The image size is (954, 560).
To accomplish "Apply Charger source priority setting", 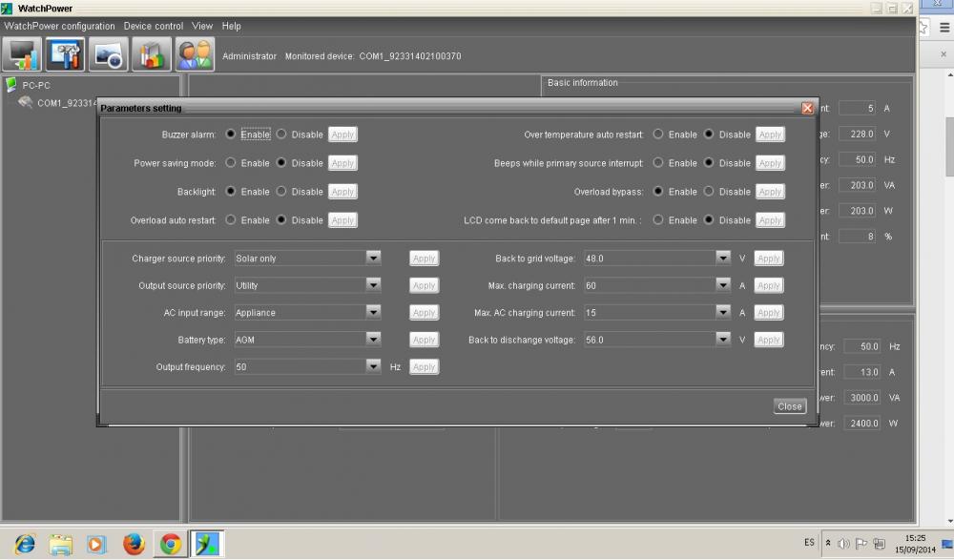I will pyautogui.click(x=425, y=259).
